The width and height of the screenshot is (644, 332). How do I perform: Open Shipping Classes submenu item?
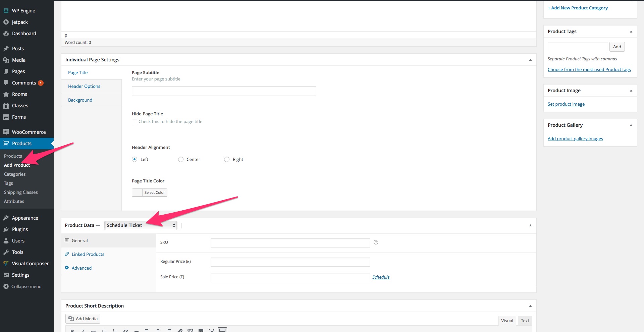point(21,192)
